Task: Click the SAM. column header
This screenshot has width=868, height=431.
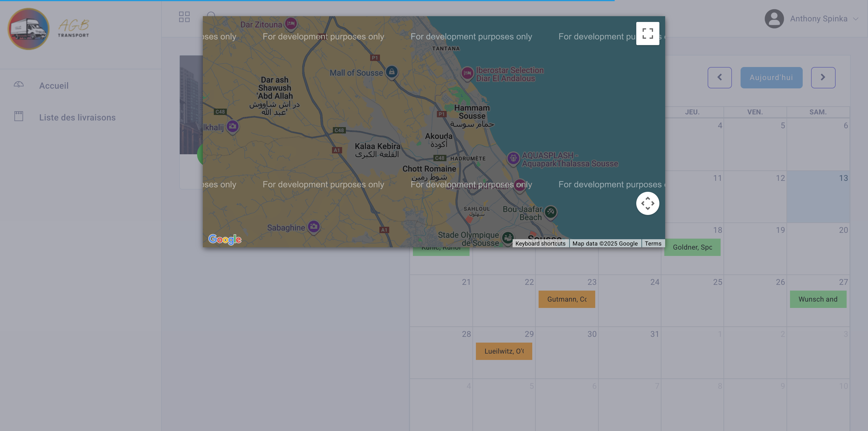Action: coord(818,112)
